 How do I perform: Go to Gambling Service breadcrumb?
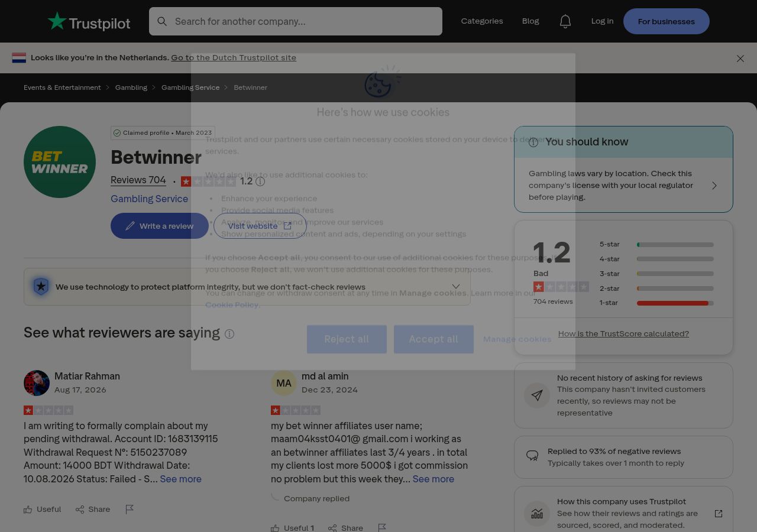coord(190,87)
